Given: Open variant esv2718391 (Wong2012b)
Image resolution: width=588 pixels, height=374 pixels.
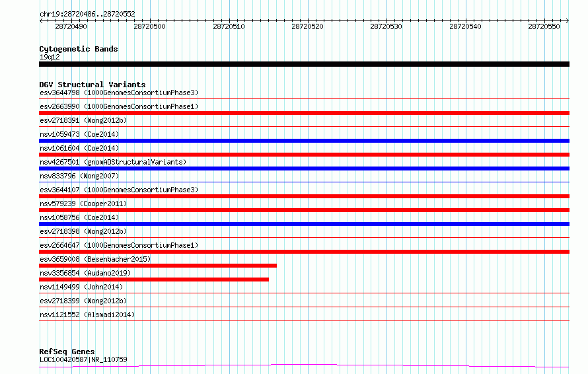Looking at the screenshot, I should (x=83, y=120).
